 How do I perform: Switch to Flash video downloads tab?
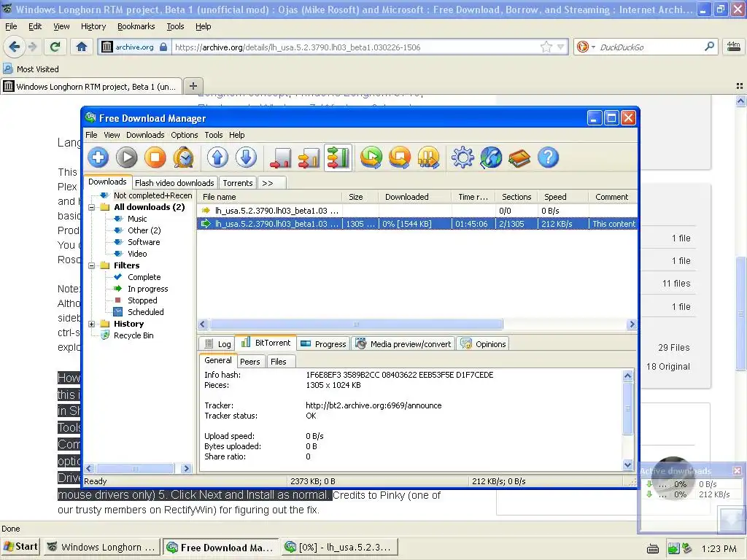click(174, 183)
